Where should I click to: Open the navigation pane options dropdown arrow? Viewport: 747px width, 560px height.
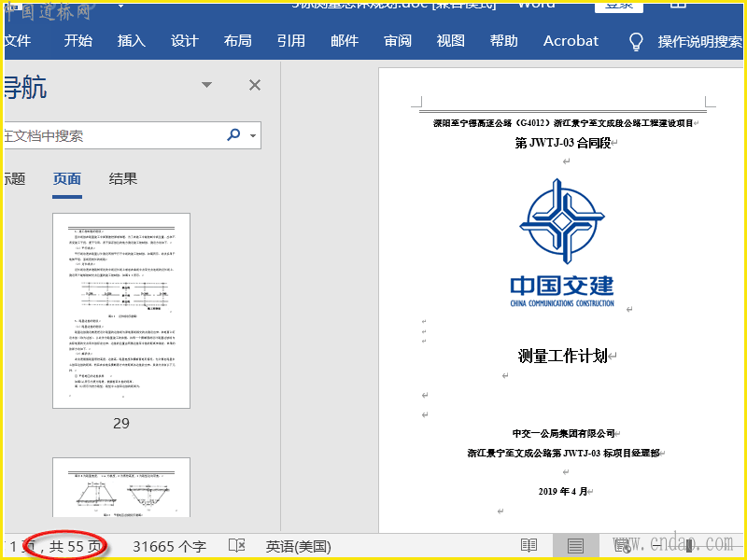coord(206,85)
